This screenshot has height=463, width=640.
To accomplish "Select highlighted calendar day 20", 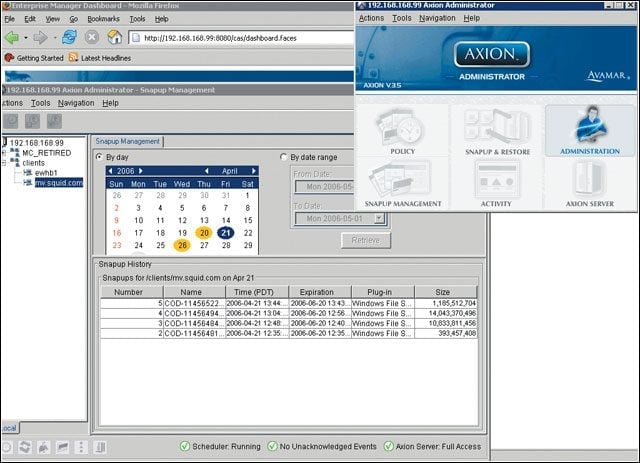I will coord(204,233).
